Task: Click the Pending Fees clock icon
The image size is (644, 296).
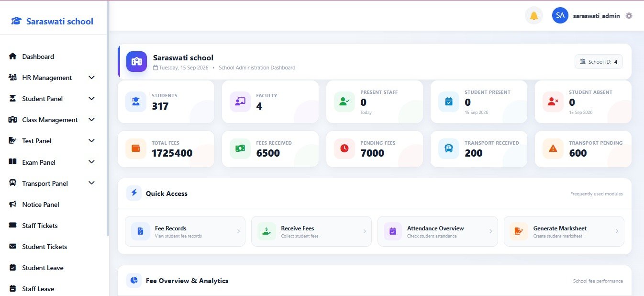Action: pos(344,148)
